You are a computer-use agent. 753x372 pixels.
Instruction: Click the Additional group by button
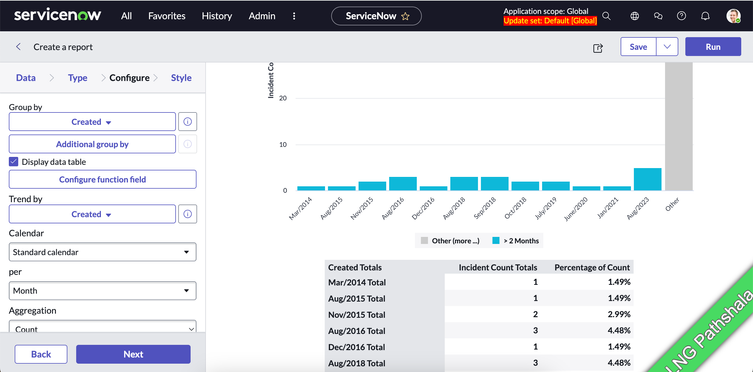(x=92, y=144)
